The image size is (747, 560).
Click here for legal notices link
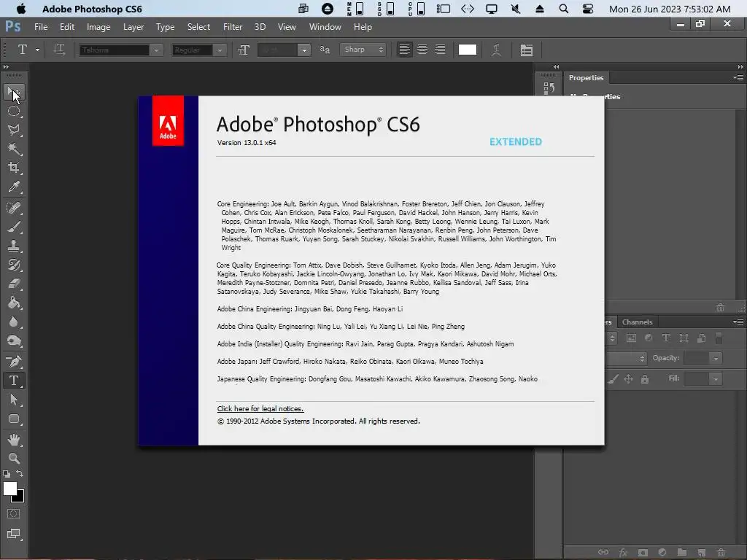[260, 408]
